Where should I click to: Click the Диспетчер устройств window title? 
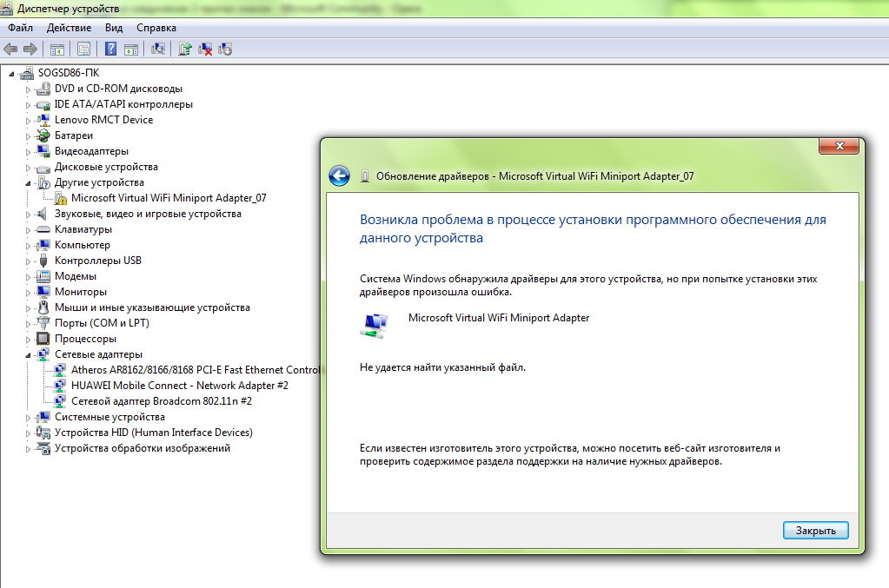[x=68, y=9]
